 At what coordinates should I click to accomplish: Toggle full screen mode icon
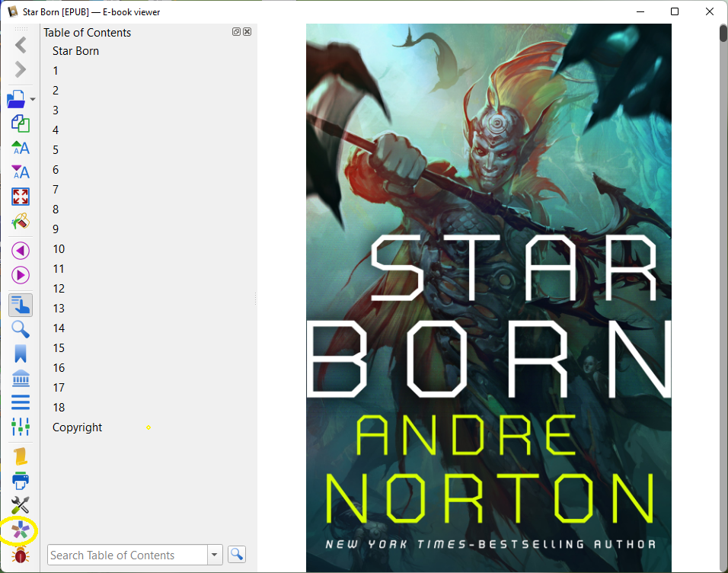tap(21, 197)
